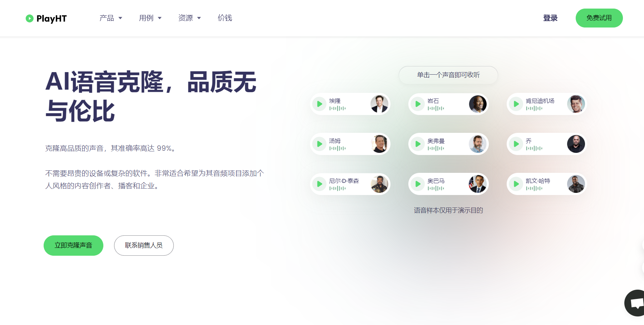Click the 联系销售人员 button
The width and height of the screenshot is (644, 325).
point(144,245)
